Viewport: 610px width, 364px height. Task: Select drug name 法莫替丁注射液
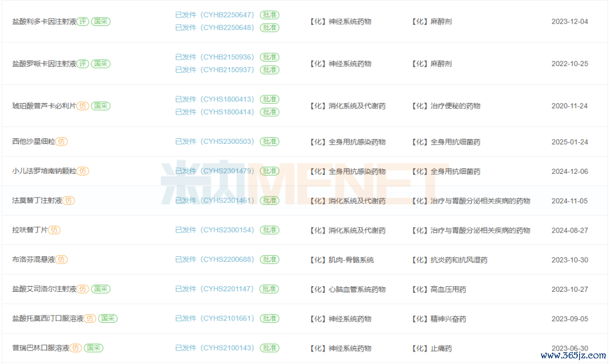coord(37,201)
